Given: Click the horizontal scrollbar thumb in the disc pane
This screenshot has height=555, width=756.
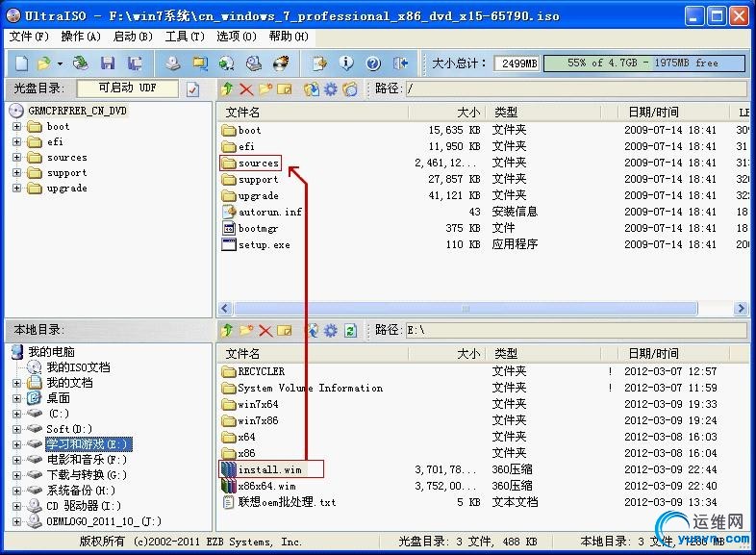Looking at the screenshot, I should pos(466,309).
